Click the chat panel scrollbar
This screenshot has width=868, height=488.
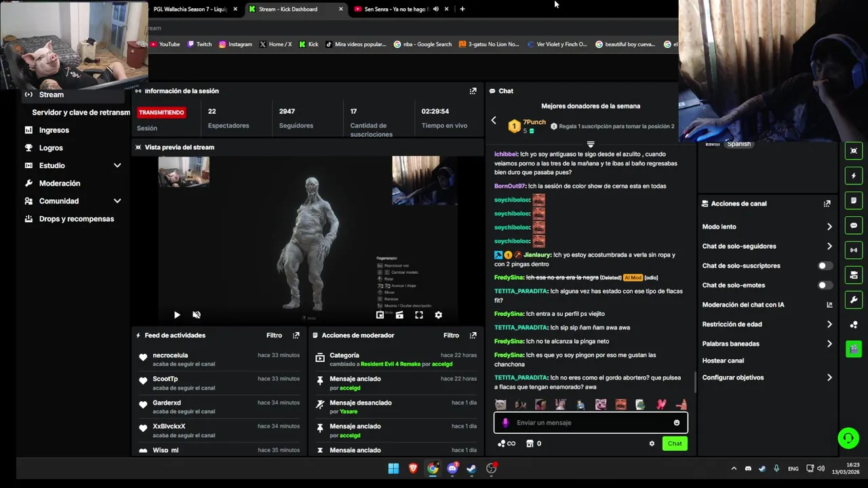(694, 382)
